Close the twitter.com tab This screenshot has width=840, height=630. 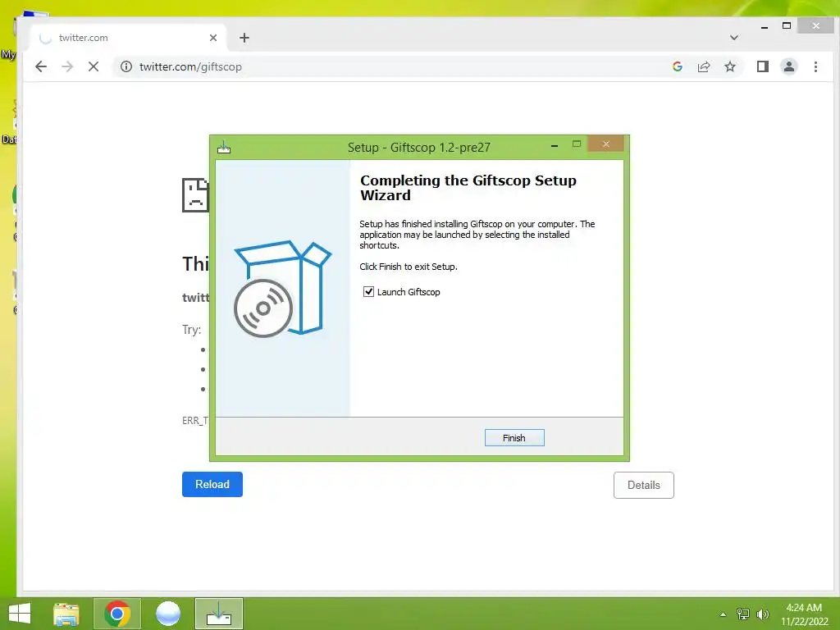pyautogui.click(x=213, y=38)
